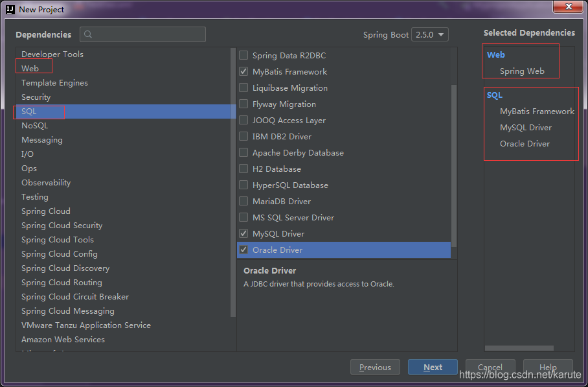Viewport: 588px width, 387px height.
Task: Enable HyperSQL Database checkbox
Action: pos(243,185)
